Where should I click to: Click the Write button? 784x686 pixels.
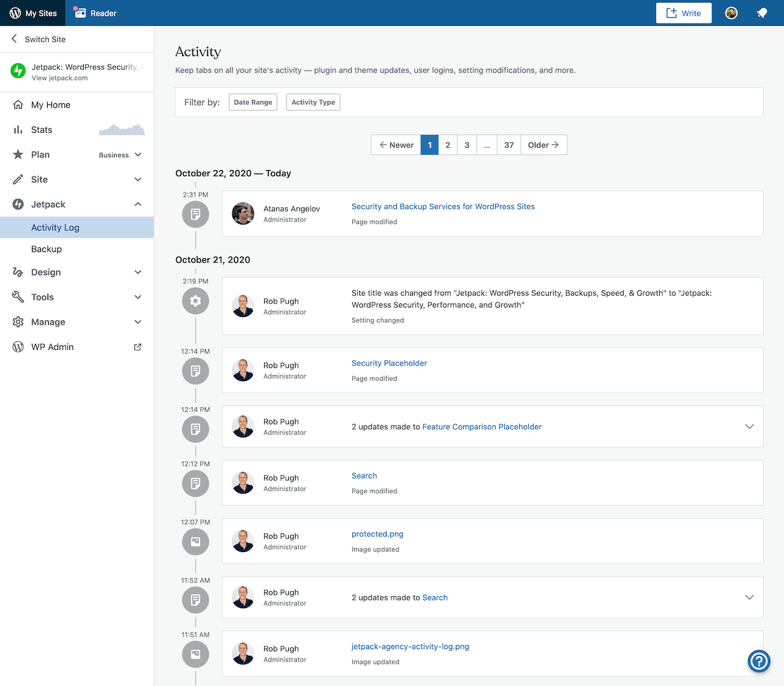pos(684,13)
